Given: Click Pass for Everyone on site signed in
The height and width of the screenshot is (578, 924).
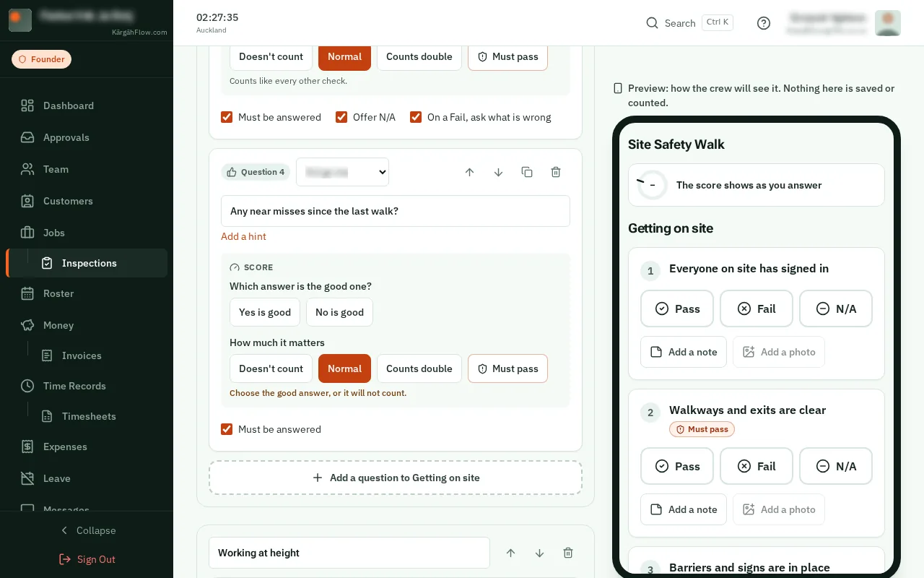Looking at the screenshot, I should 677,309.
